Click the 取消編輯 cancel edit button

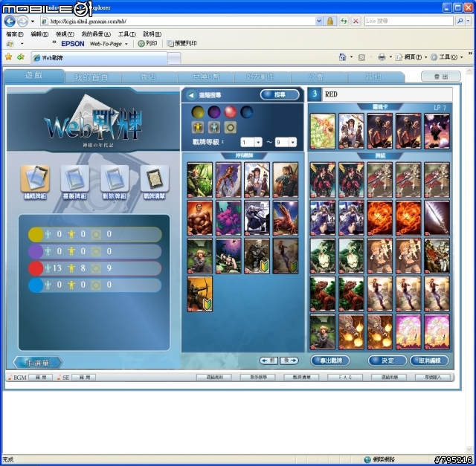click(x=429, y=360)
